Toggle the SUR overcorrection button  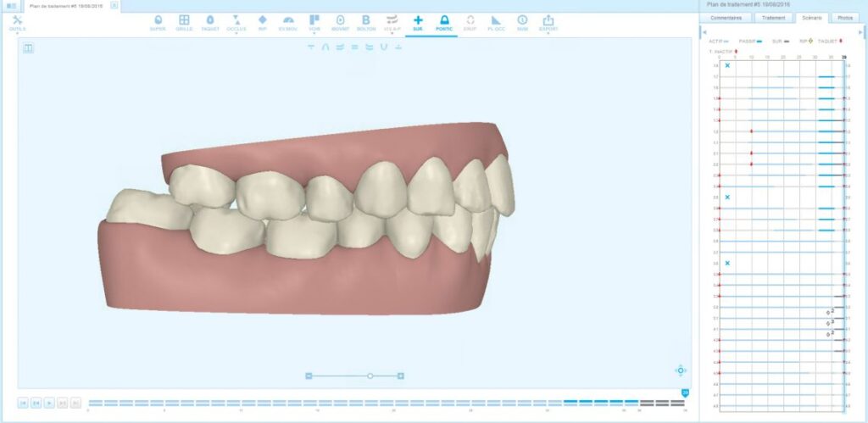click(x=417, y=22)
